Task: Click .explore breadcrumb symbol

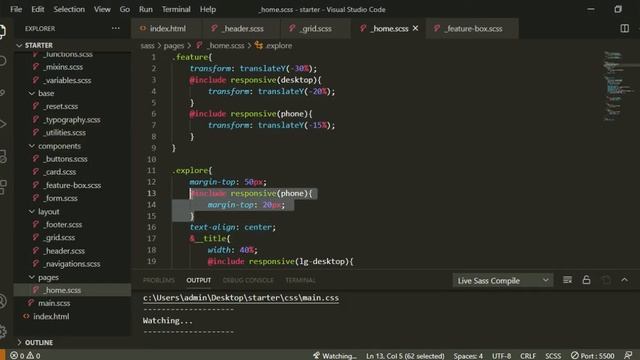Action: click(274, 46)
